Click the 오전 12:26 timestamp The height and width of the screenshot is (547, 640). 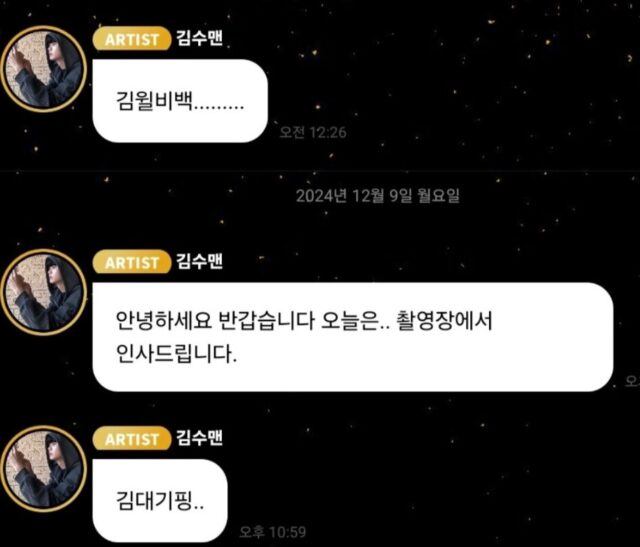(x=313, y=132)
